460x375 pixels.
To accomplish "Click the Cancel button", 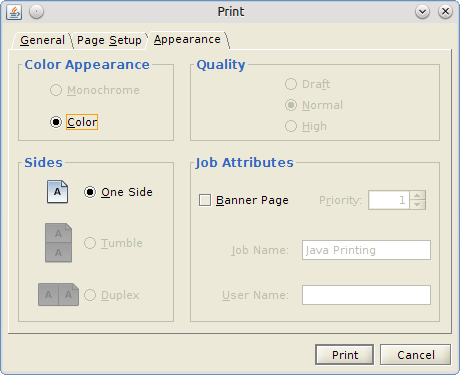I will [x=416, y=355].
